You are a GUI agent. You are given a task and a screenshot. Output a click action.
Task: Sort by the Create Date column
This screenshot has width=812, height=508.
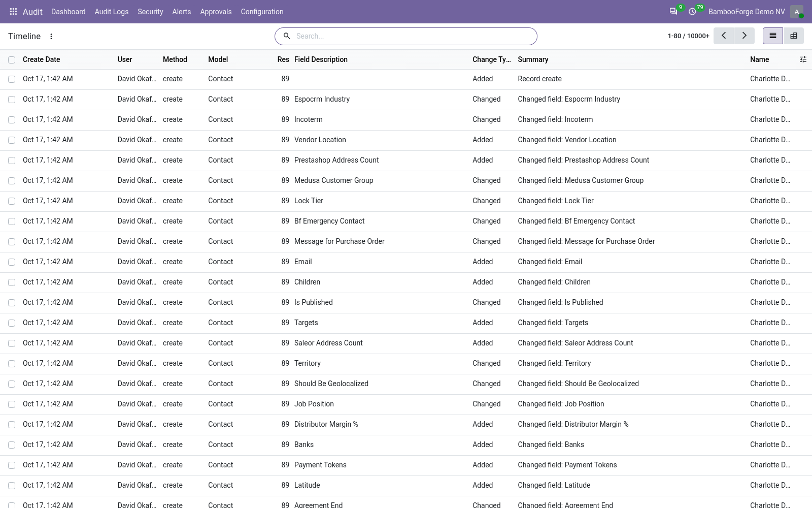coord(42,59)
